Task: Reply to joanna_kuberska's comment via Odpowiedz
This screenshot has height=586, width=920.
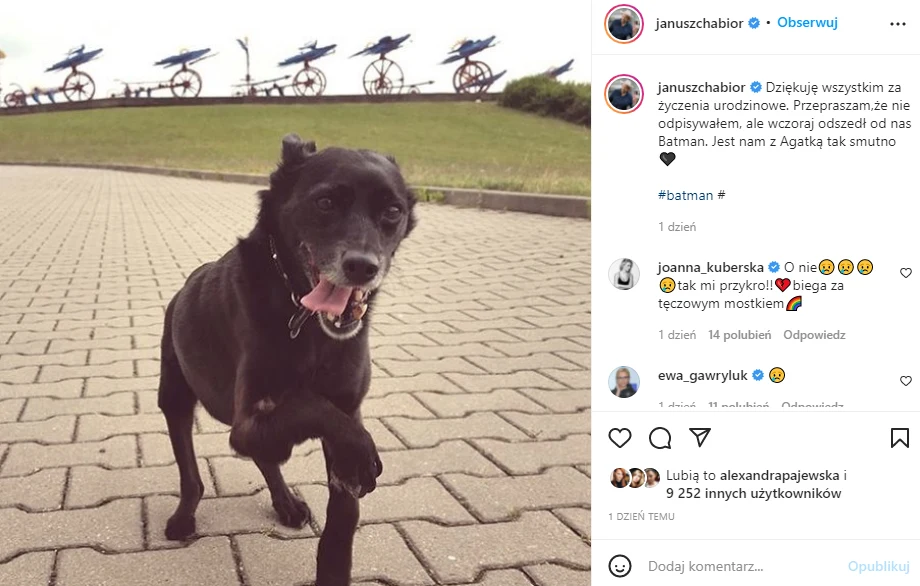Action: click(x=814, y=335)
